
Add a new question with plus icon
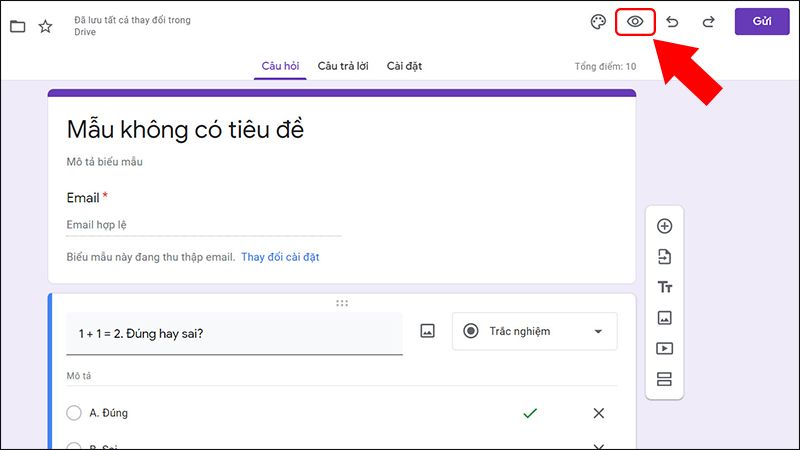click(664, 226)
